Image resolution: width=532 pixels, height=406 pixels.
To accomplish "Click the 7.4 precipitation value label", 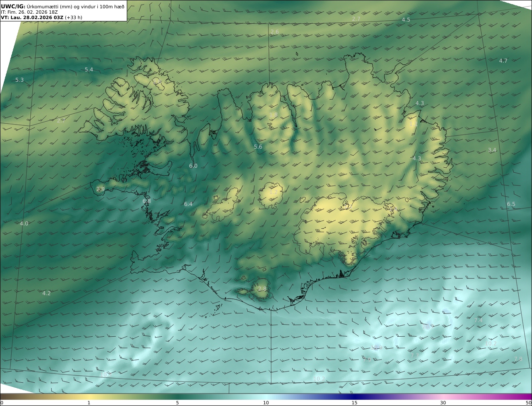I will [478, 320].
